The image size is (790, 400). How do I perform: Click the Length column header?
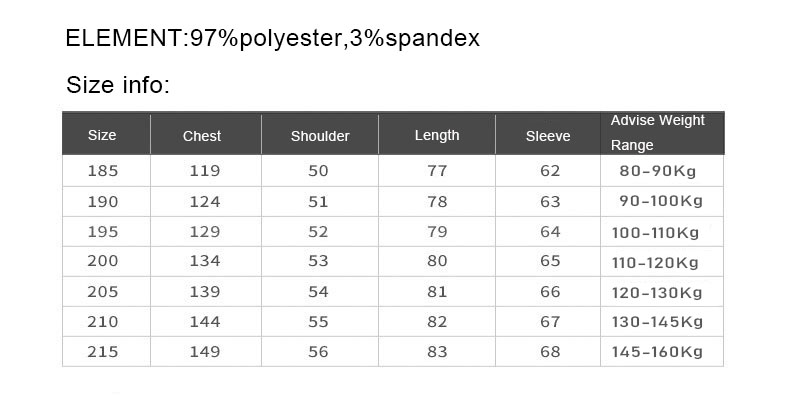[x=437, y=136]
